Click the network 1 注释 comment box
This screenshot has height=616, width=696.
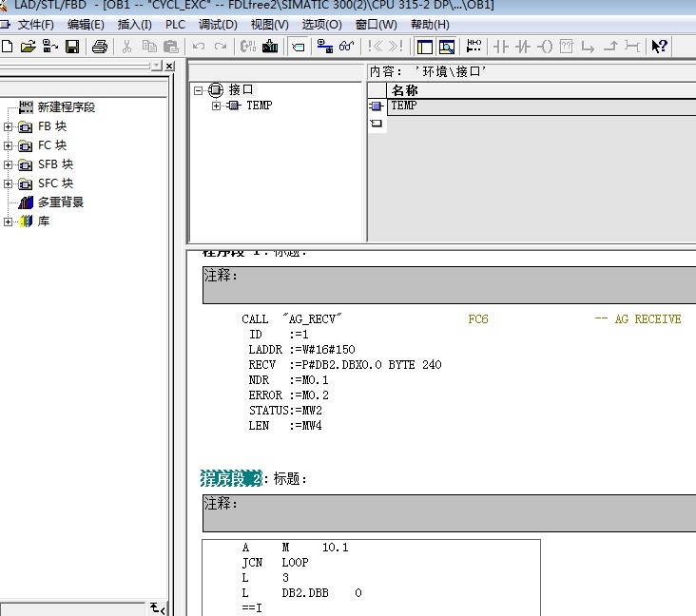(449, 285)
